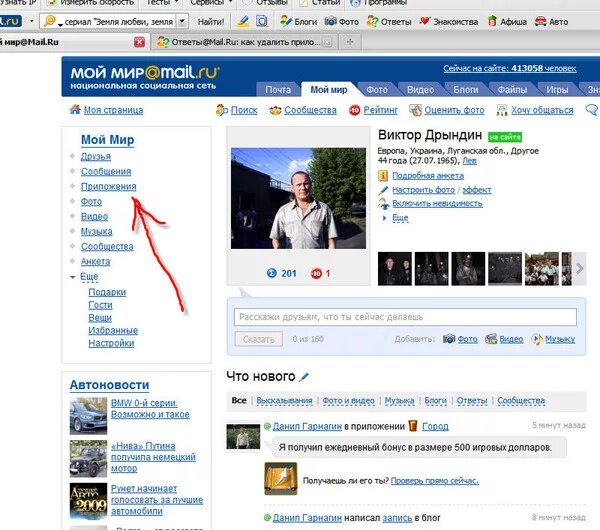Click the house icon beside Моя страница

click(x=75, y=109)
